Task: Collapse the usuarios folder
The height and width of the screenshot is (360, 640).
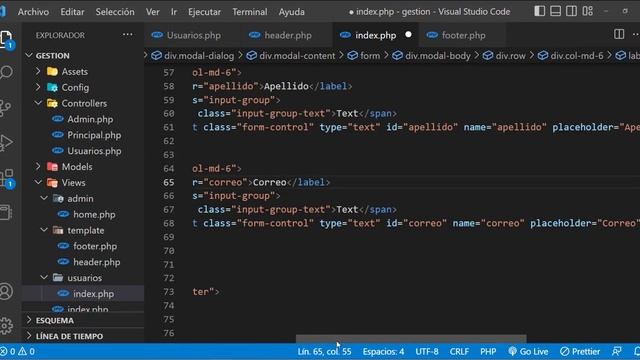Action: coord(84,278)
